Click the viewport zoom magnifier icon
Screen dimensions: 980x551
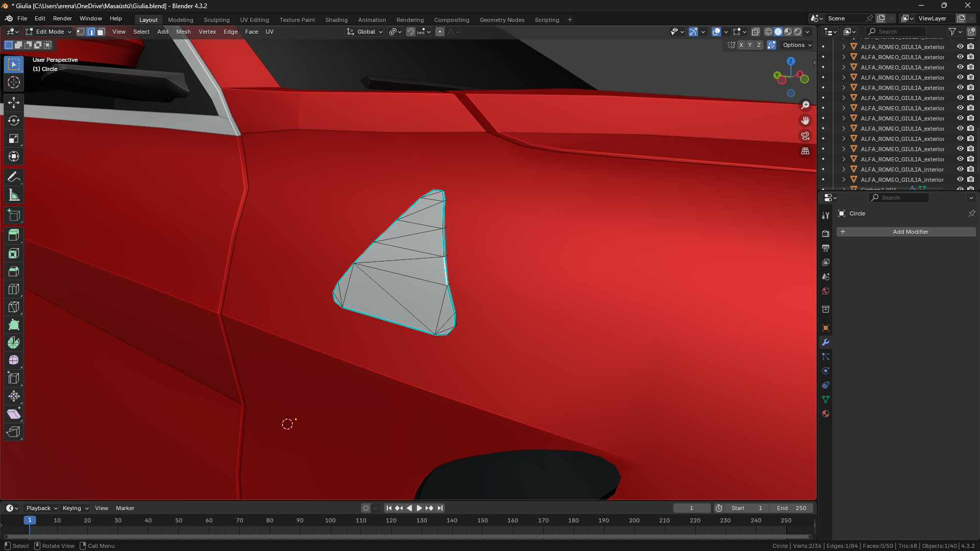[x=805, y=105]
